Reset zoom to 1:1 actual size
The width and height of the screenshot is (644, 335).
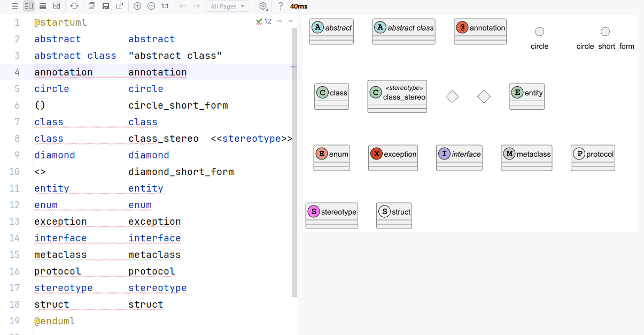[x=165, y=6]
